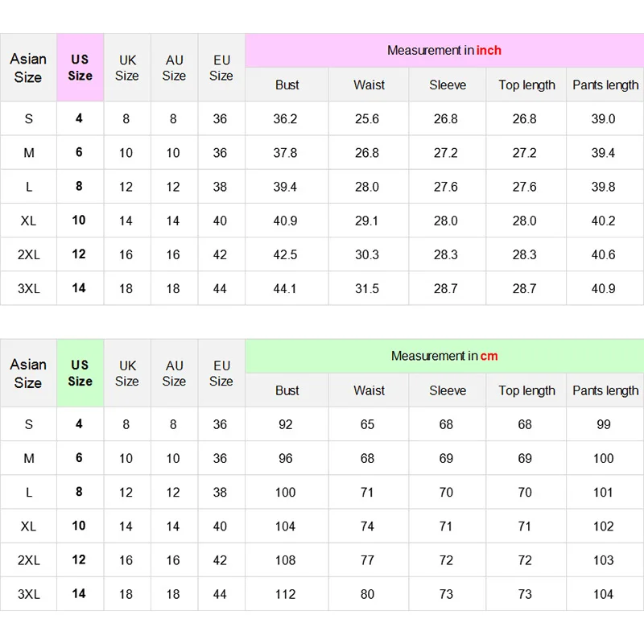
Task: Click EU size 44 in inch table
Action: pyautogui.click(x=220, y=289)
